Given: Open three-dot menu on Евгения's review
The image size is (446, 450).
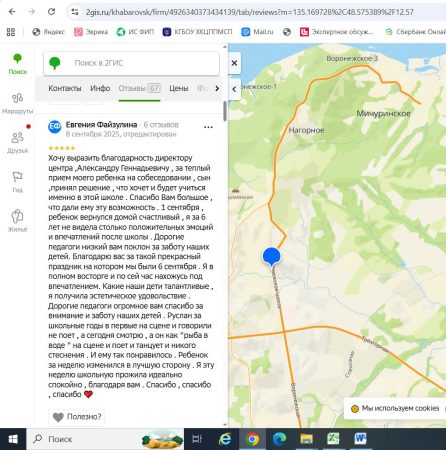Looking at the screenshot, I should (x=208, y=127).
